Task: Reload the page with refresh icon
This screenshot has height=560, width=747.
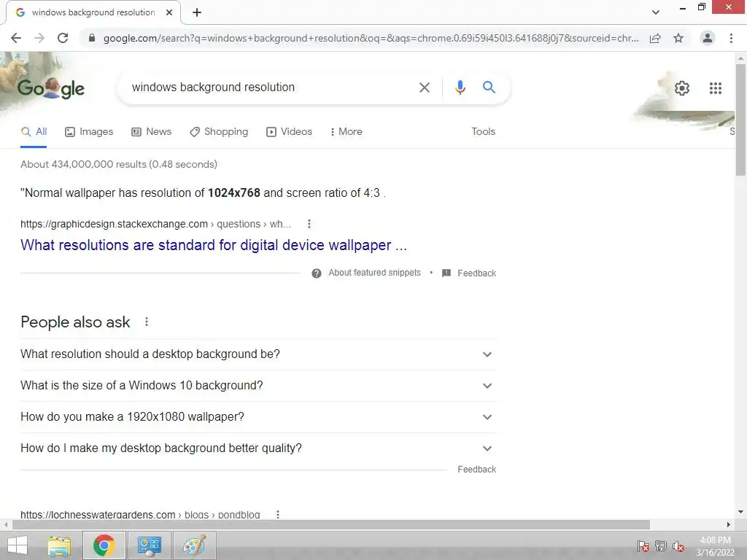Action: [63, 38]
